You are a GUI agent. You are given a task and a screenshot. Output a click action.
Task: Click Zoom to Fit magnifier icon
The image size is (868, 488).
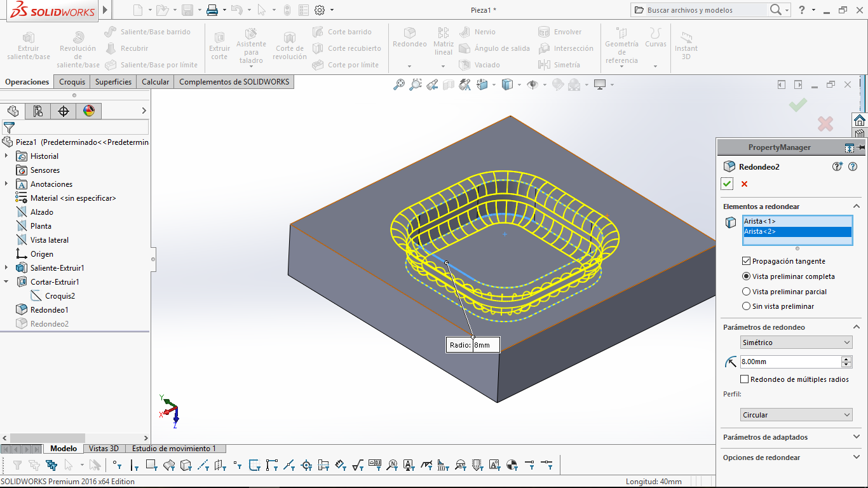[x=398, y=84]
